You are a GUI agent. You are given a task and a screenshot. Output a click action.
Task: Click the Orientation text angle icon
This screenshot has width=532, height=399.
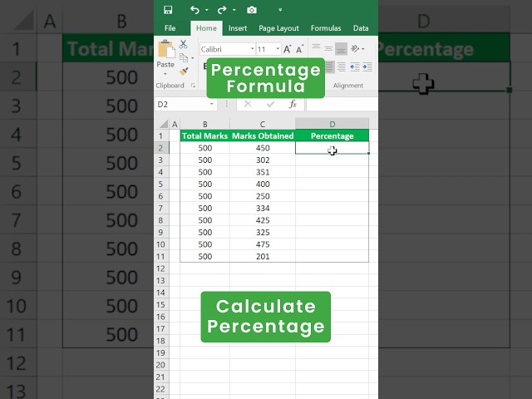(x=355, y=49)
